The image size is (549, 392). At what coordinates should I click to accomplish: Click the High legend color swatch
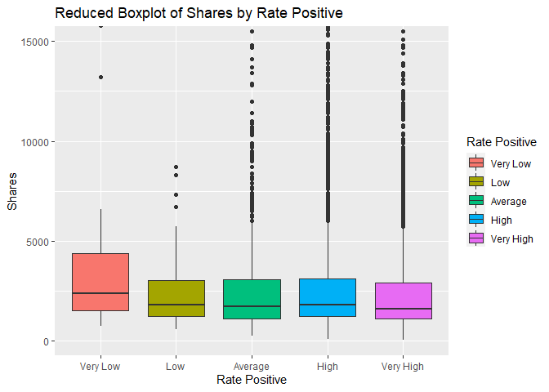click(x=476, y=220)
